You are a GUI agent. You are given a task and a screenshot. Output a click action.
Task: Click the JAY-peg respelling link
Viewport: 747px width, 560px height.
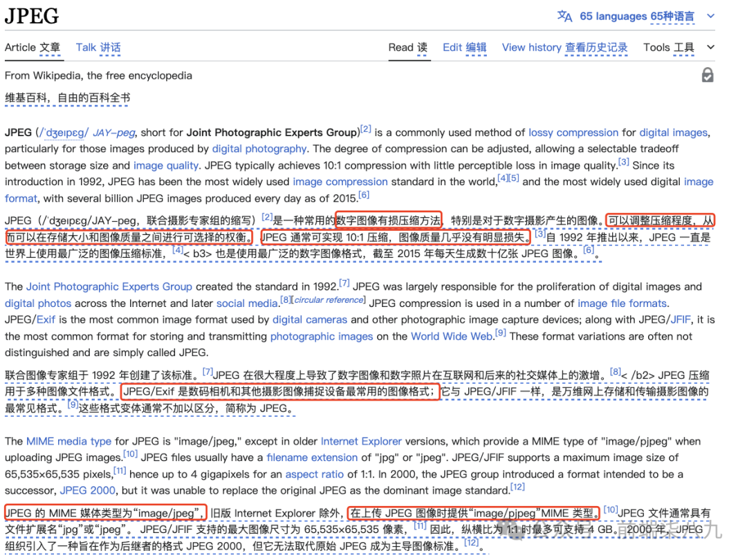point(114,132)
